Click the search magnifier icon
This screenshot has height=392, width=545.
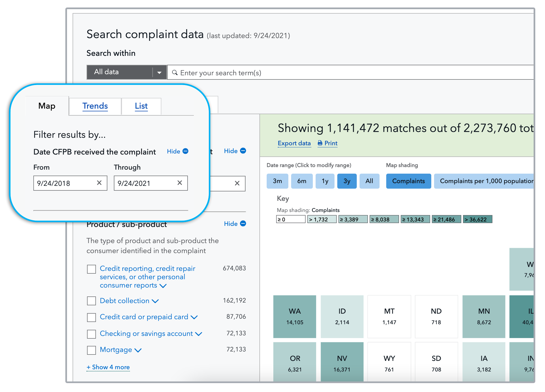click(x=175, y=73)
